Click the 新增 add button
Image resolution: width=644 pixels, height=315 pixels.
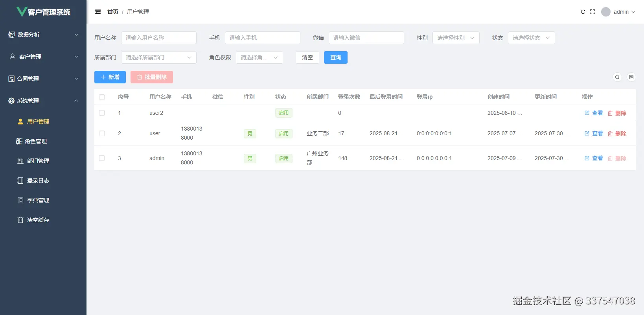pos(110,77)
